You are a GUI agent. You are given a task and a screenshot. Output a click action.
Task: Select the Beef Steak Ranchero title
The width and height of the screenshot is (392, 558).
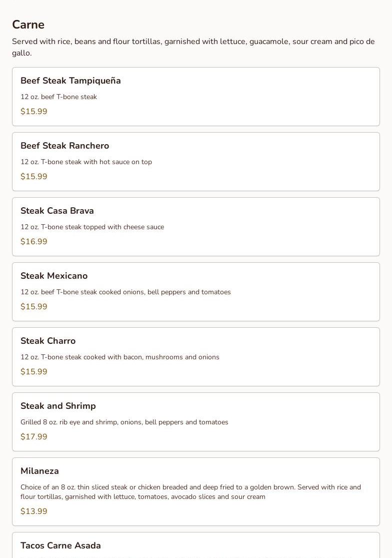pos(64,146)
